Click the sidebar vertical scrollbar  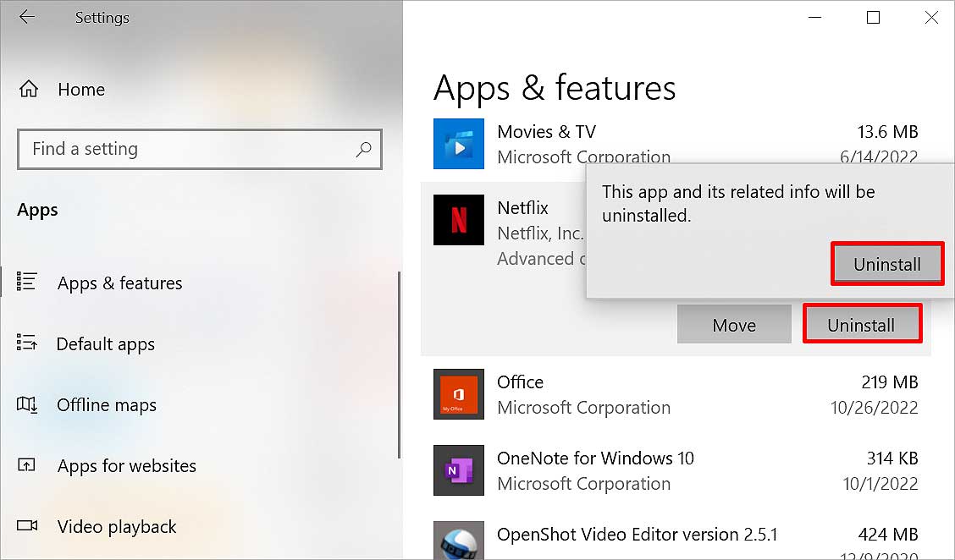coord(399,365)
